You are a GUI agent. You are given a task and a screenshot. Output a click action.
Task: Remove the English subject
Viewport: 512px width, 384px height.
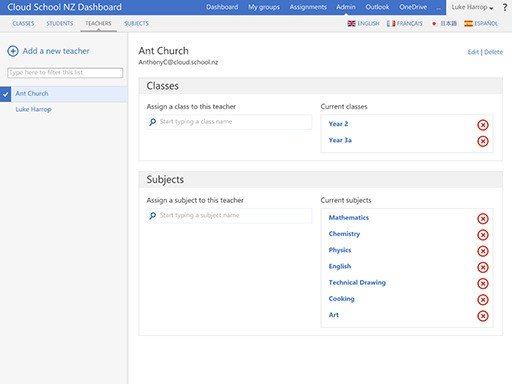pyautogui.click(x=483, y=267)
